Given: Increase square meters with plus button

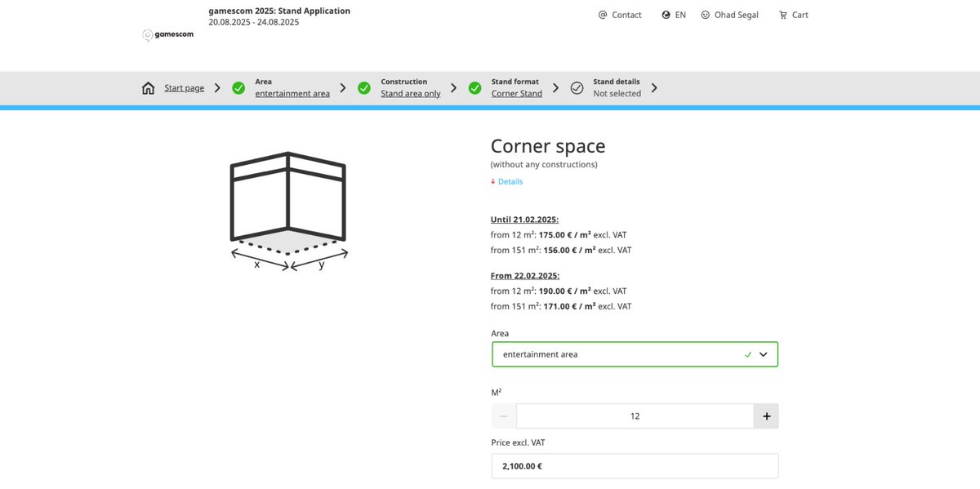Looking at the screenshot, I should coord(766,416).
